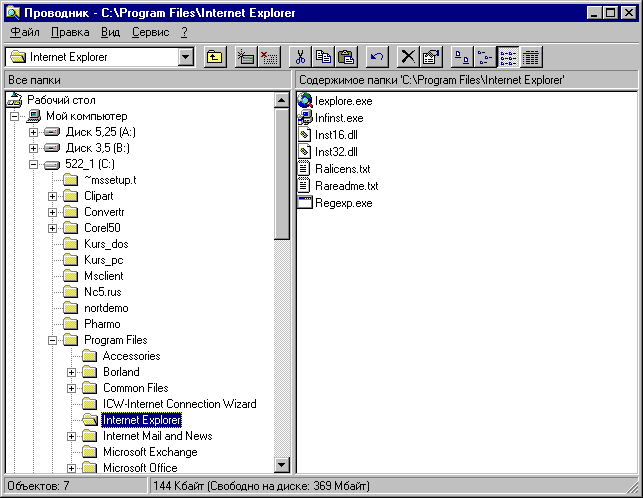Open the Internet Explorer folder dropdown list
The height and width of the screenshot is (498, 643).
(x=185, y=57)
